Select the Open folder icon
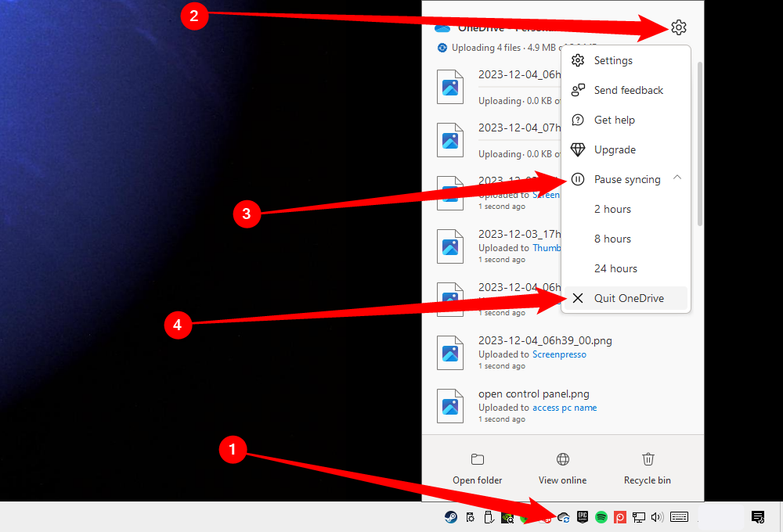This screenshot has width=783, height=532. coord(477,459)
